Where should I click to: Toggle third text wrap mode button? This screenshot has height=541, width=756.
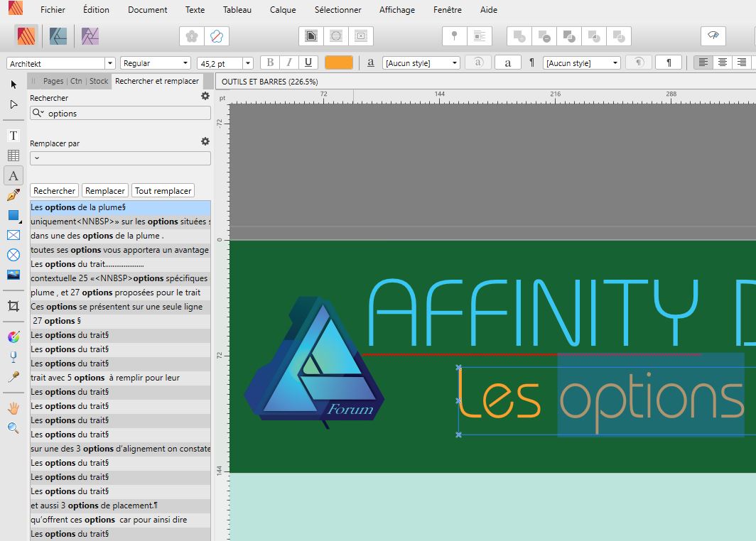pos(361,36)
